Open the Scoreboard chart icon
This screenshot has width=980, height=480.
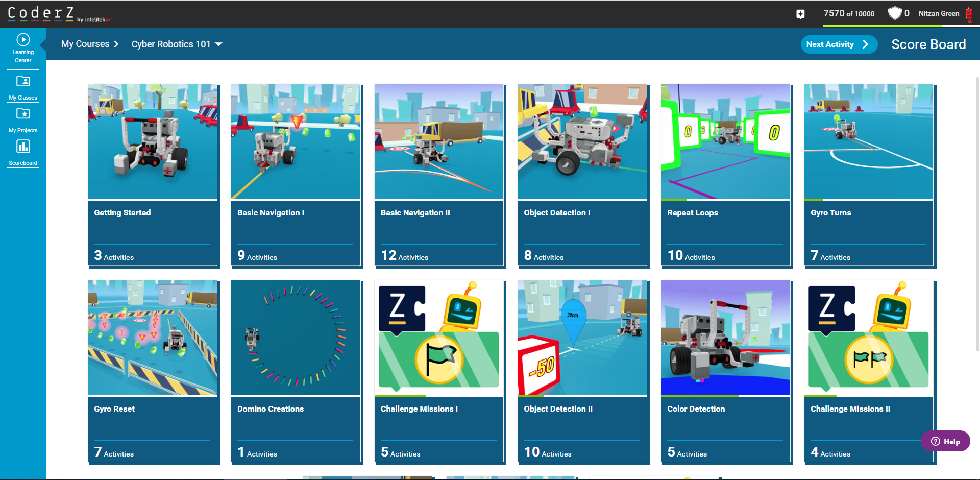[x=23, y=147]
